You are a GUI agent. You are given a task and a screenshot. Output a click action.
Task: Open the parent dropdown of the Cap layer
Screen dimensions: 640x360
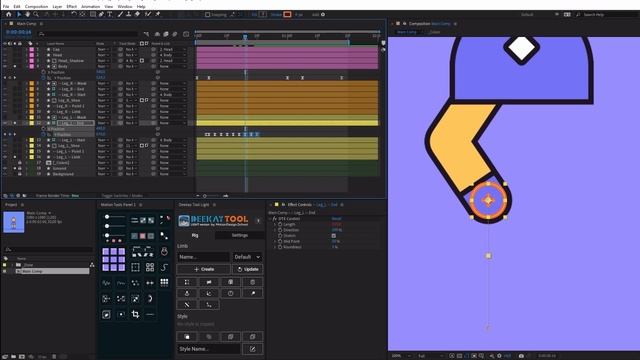[x=173, y=49]
